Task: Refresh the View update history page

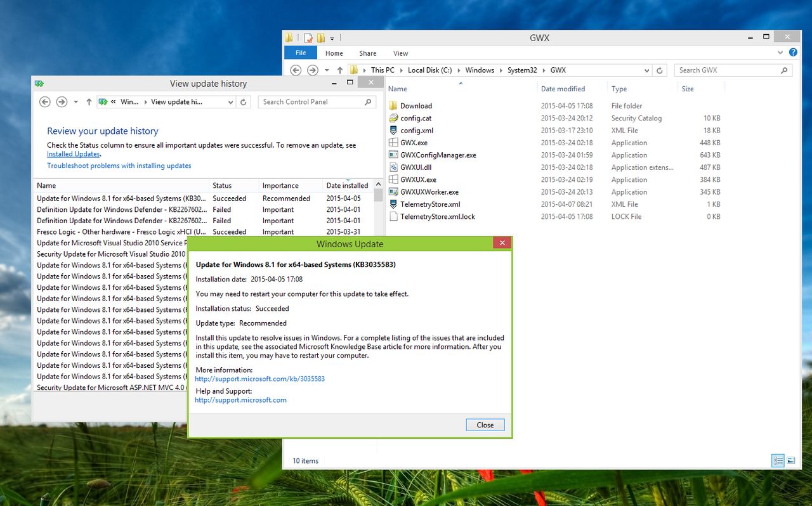Action: click(244, 102)
